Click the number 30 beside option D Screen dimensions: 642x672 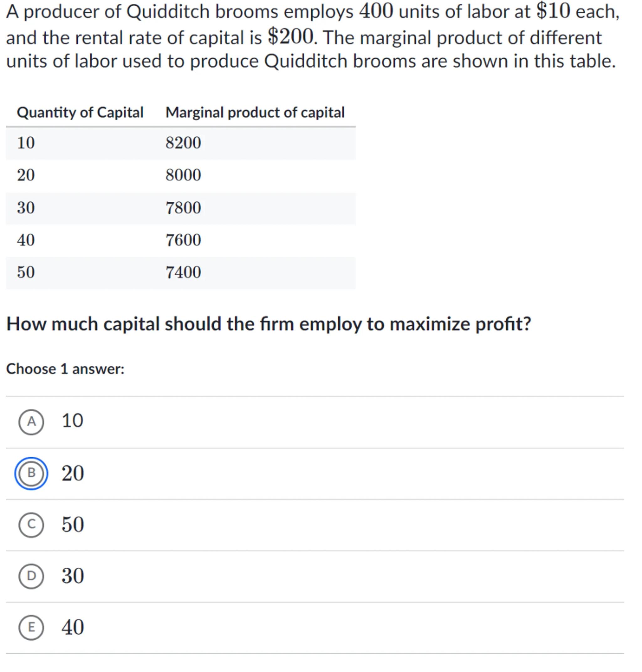tap(72, 576)
